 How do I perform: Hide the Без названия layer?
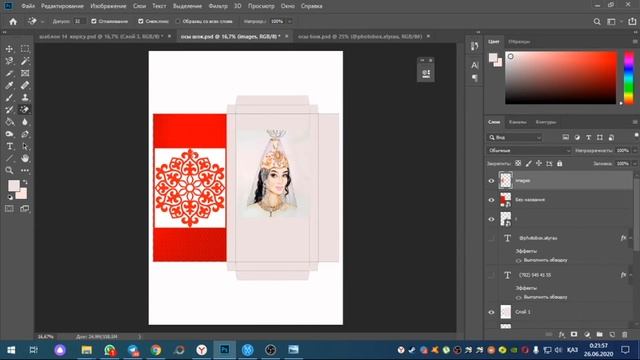click(x=491, y=200)
